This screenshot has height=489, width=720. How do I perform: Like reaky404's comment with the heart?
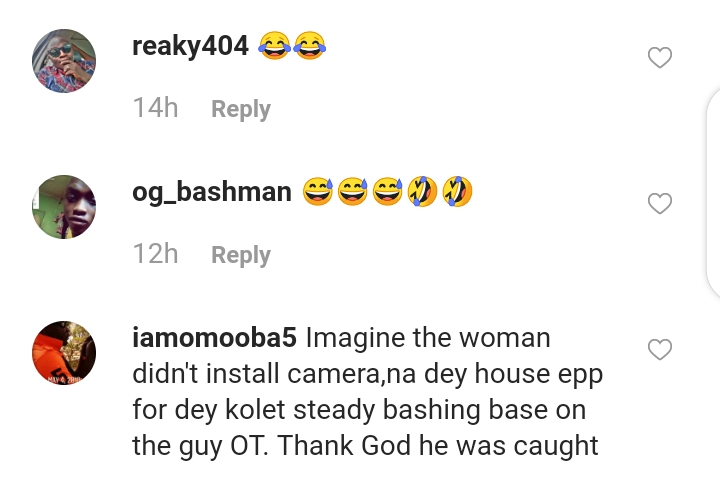pos(660,58)
